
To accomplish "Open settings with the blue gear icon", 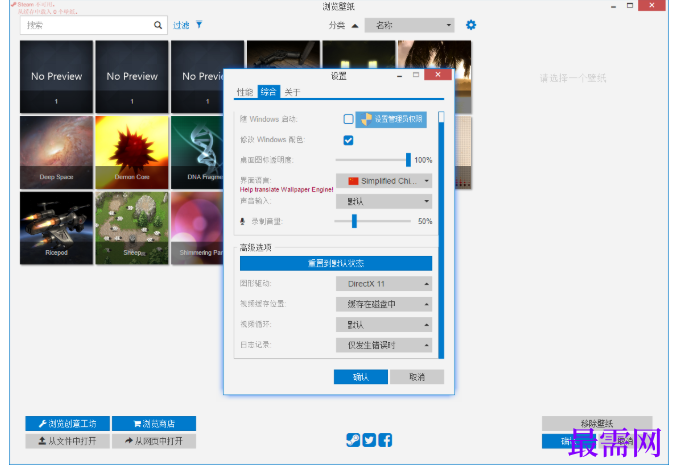I will 471,25.
